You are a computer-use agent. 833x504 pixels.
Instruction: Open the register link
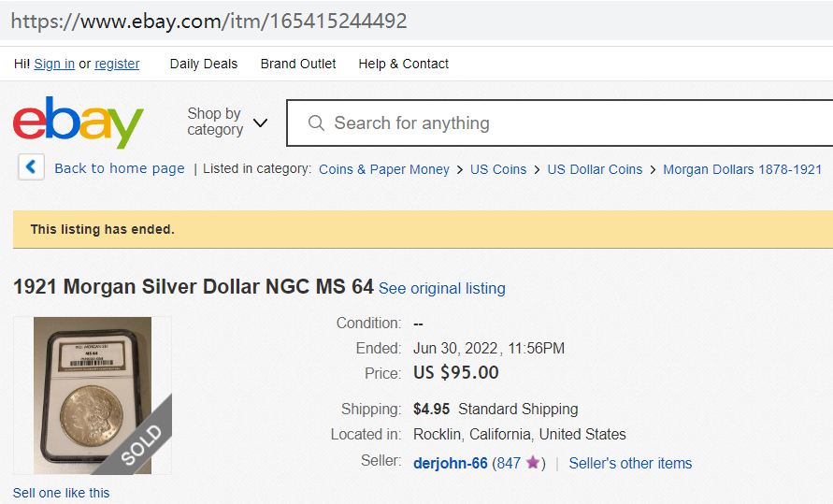117,64
